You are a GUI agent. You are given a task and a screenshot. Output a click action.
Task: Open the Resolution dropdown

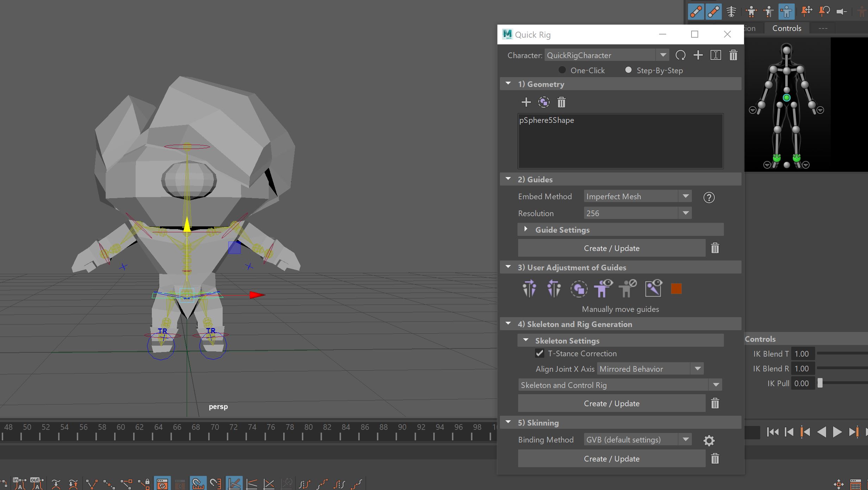point(685,213)
